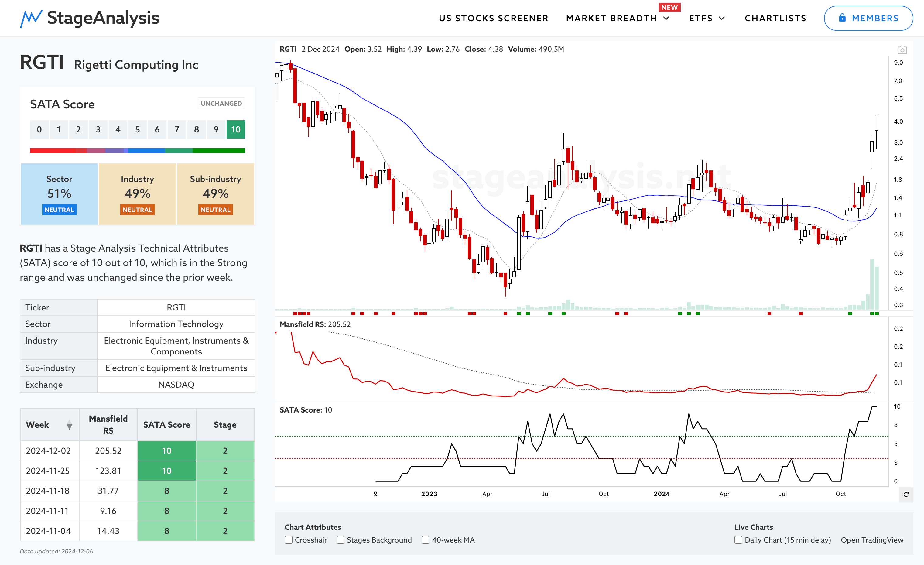Open the ETFs menu item
Image resolution: width=924 pixels, height=565 pixels.
700,18
